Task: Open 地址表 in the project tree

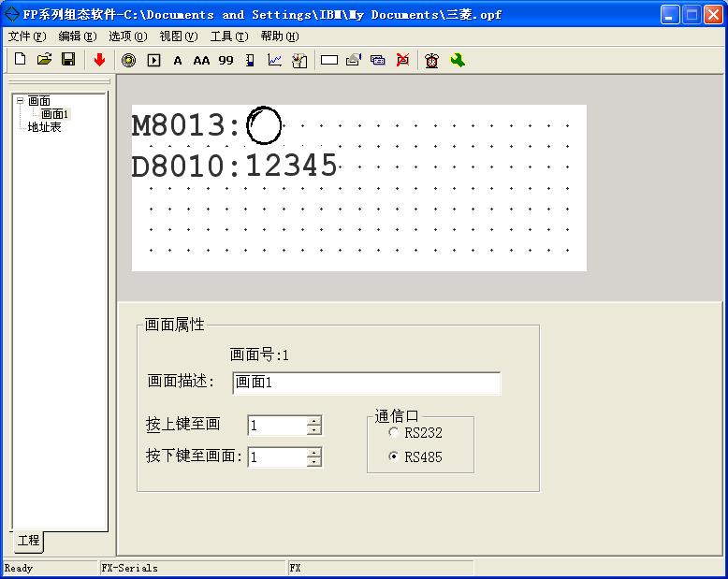Action: point(44,127)
